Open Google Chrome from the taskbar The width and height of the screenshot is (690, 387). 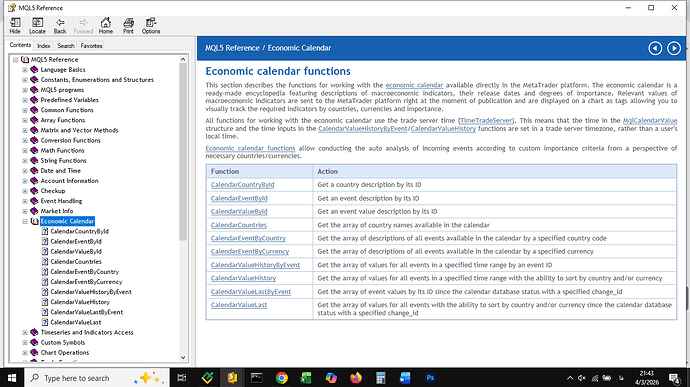pos(282,378)
